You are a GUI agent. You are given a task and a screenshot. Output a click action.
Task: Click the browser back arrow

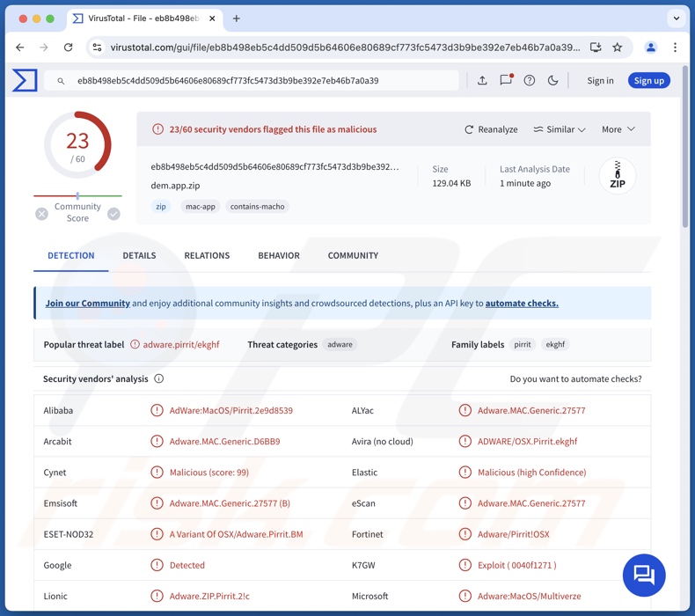click(x=20, y=47)
